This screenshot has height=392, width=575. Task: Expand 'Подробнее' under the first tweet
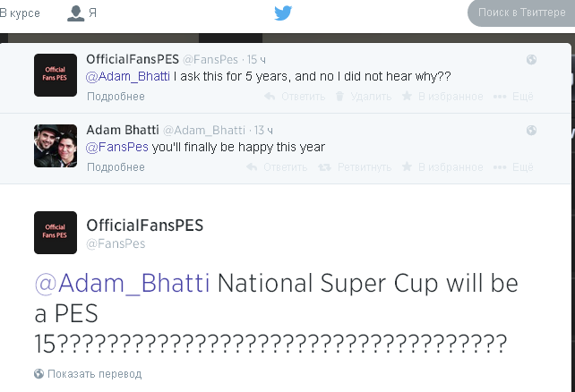tap(116, 97)
